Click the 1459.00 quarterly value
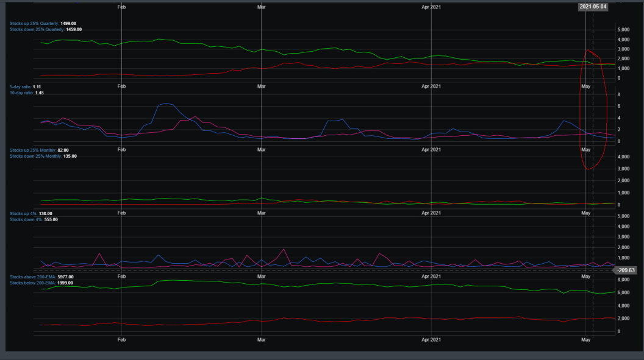Image resolution: width=644 pixels, height=360 pixels. point(74,29)
